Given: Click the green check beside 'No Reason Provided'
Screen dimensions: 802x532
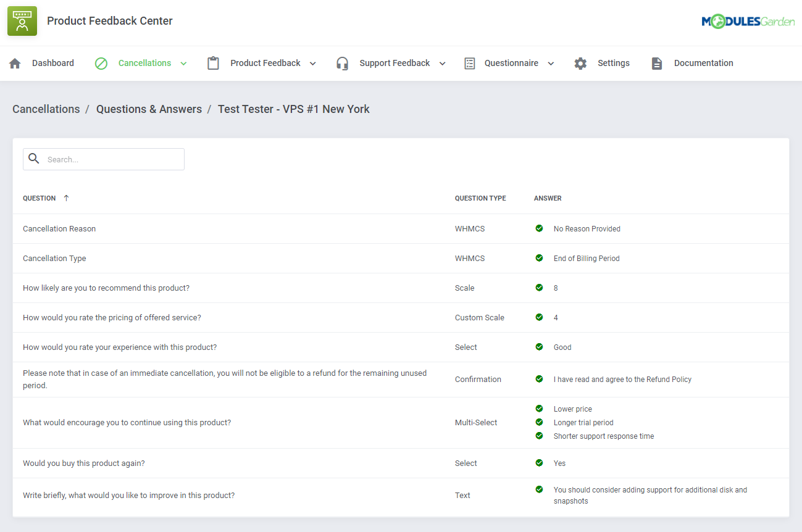Looking at the screenshot, I should pos(539,228).
